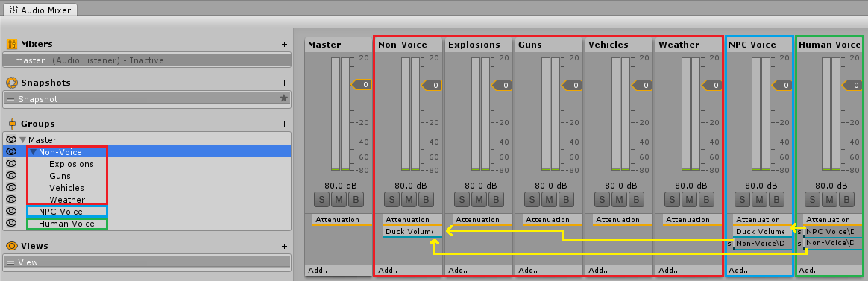
Task: Mute the Guns channel
Action: (549, 199)
